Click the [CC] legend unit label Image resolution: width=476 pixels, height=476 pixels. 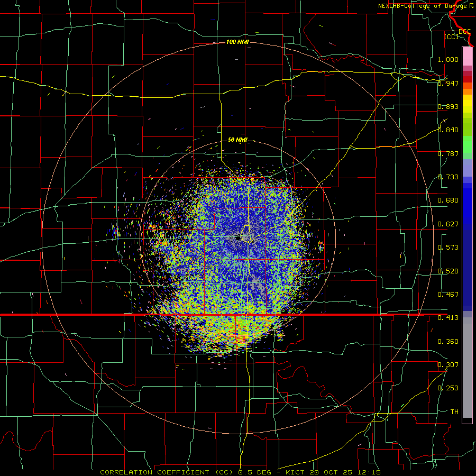tap(451, 36)
